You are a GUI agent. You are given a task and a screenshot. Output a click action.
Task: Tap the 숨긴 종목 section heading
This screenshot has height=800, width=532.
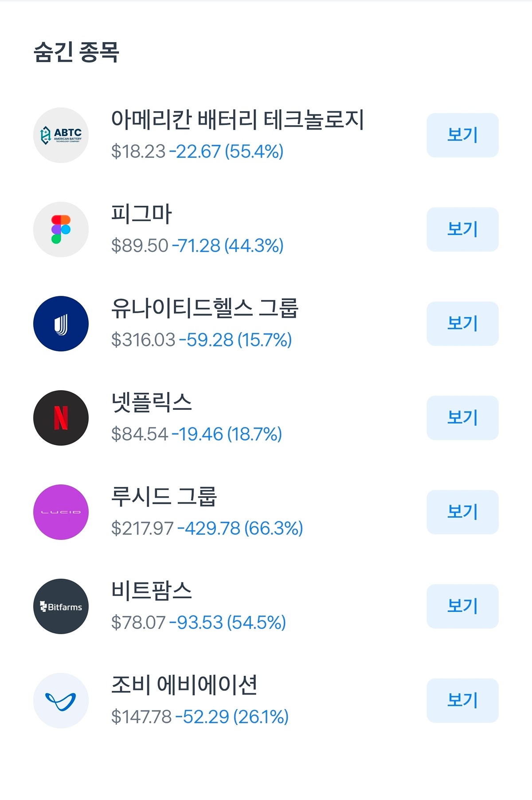pyautogui.click(x=76, y=52)
